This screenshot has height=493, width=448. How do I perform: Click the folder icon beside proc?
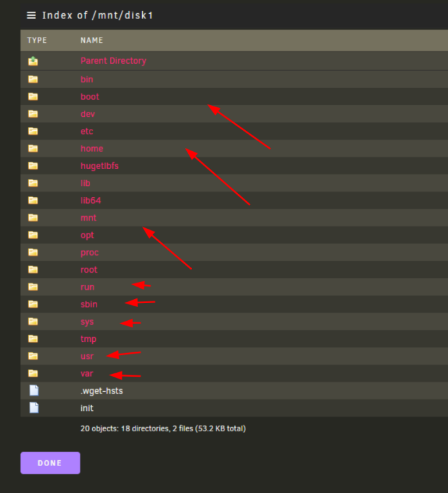tap(33, 252)
